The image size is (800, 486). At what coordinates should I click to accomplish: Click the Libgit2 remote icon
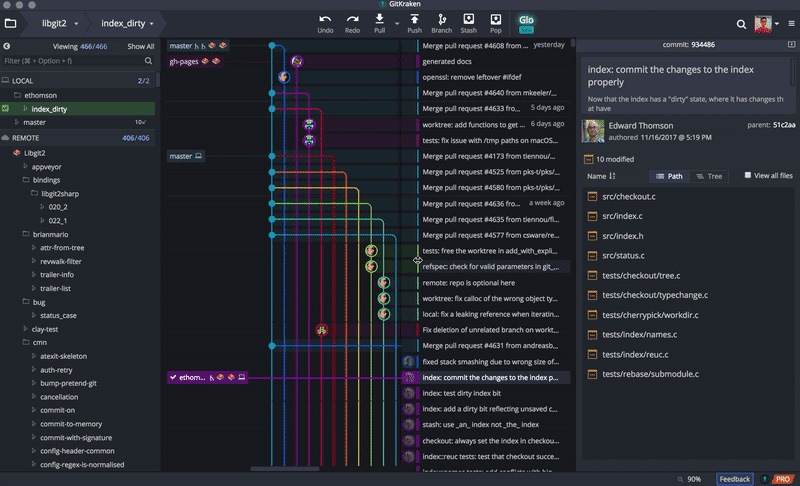[16, 152]
